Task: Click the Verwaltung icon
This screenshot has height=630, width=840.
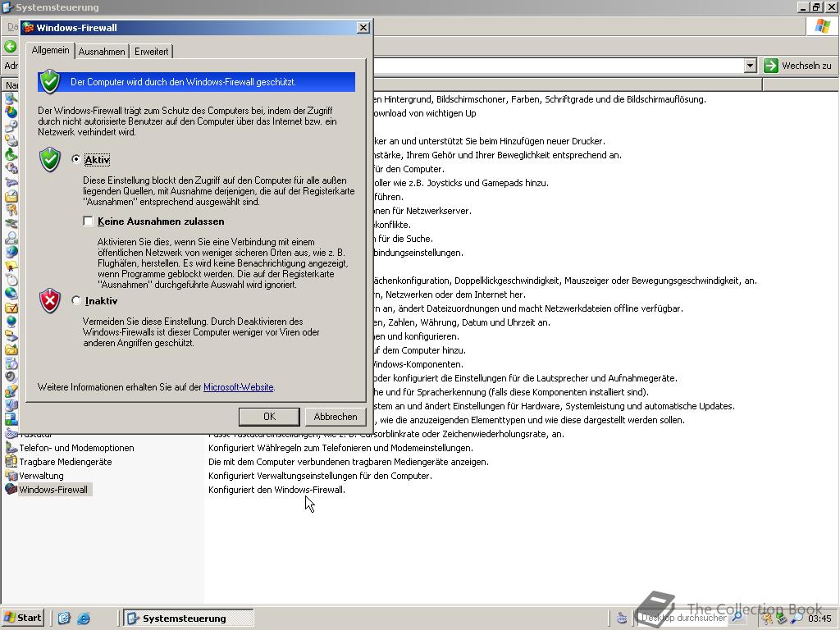Action: click(11, 475)
